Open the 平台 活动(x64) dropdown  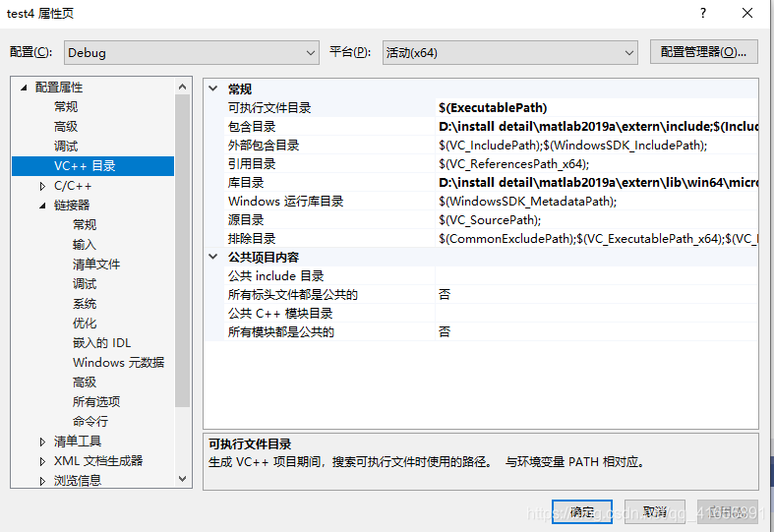(509, 52)
